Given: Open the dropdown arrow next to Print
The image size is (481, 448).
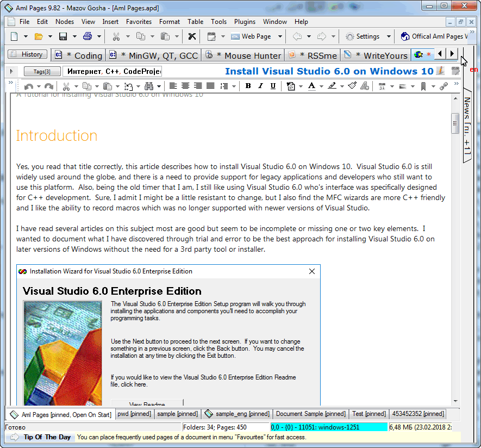Looking at the screenshot, I should click(x=99, y=36).
